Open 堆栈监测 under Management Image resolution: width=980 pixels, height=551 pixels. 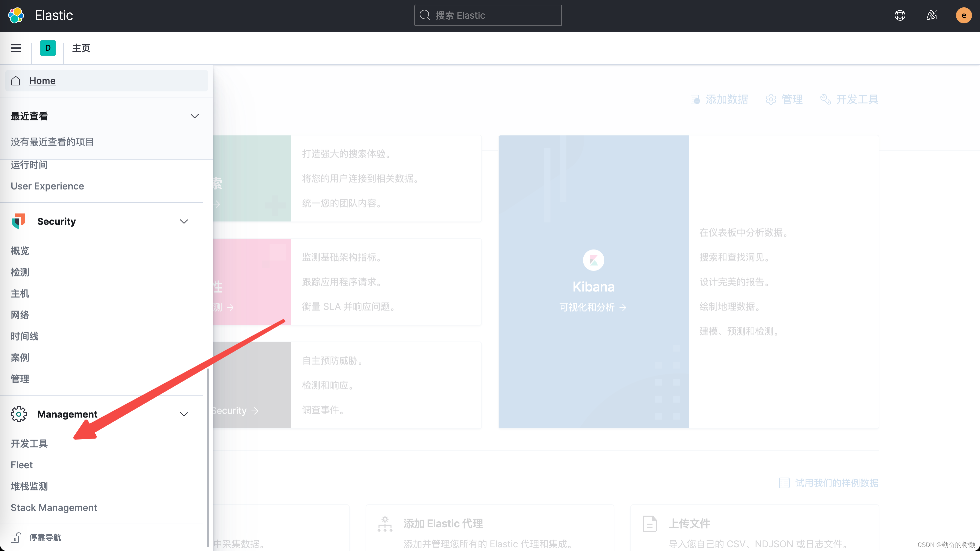pyautogui.click(x=29, y=486)
